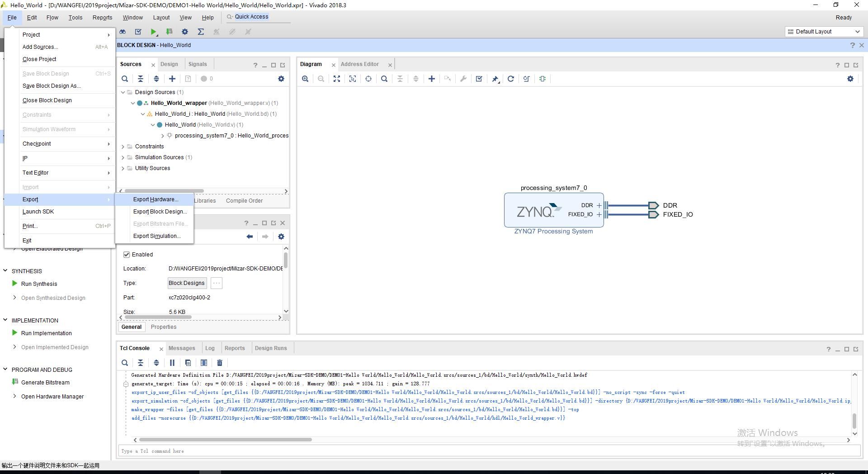Validate design checkmark in Diagram toolbar

[479, 79]
